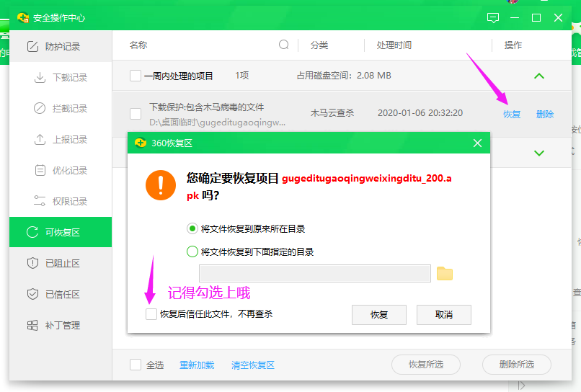The height and width of the screenshot is (392, 581).
Task: Go to the 已阻止区 section
Action: point(61,264)
